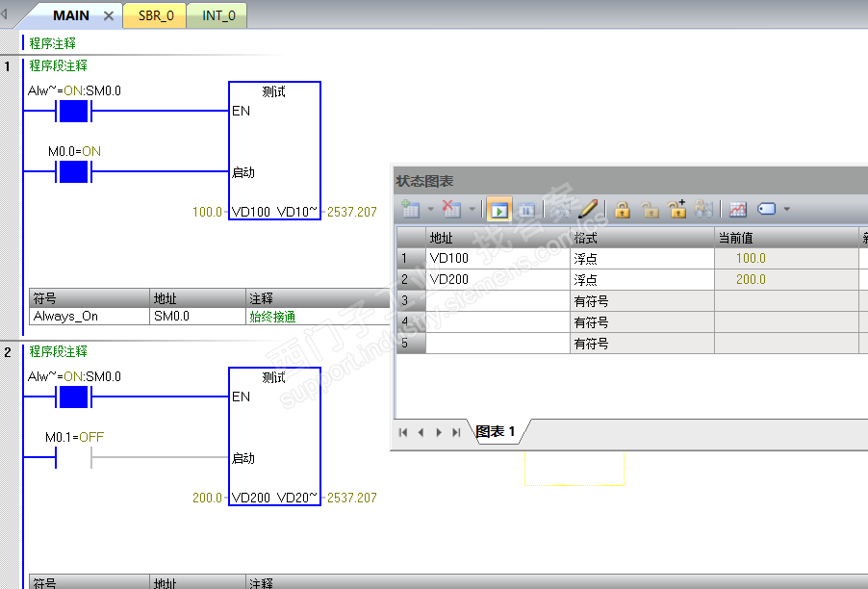Open the insert row dropdown arrow
Screen dimensions: 868x589
point(431,209)
